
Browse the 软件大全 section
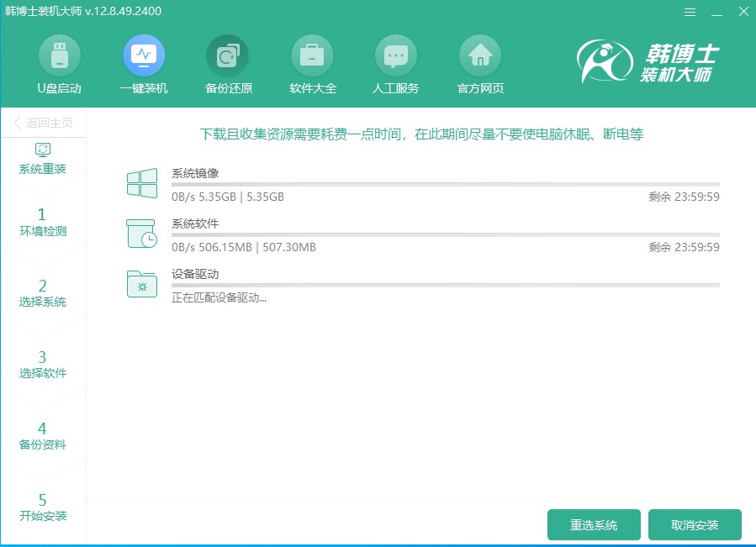(x=312, y=63)
